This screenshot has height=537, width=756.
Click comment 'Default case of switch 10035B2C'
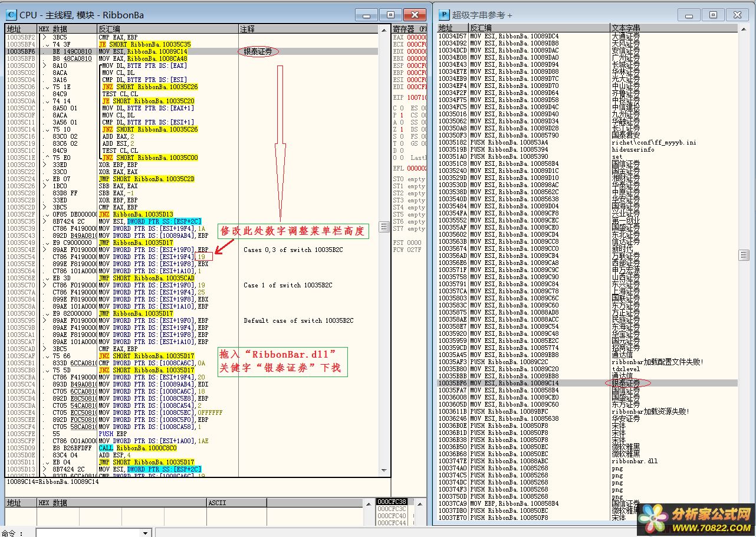pos(298,320)
